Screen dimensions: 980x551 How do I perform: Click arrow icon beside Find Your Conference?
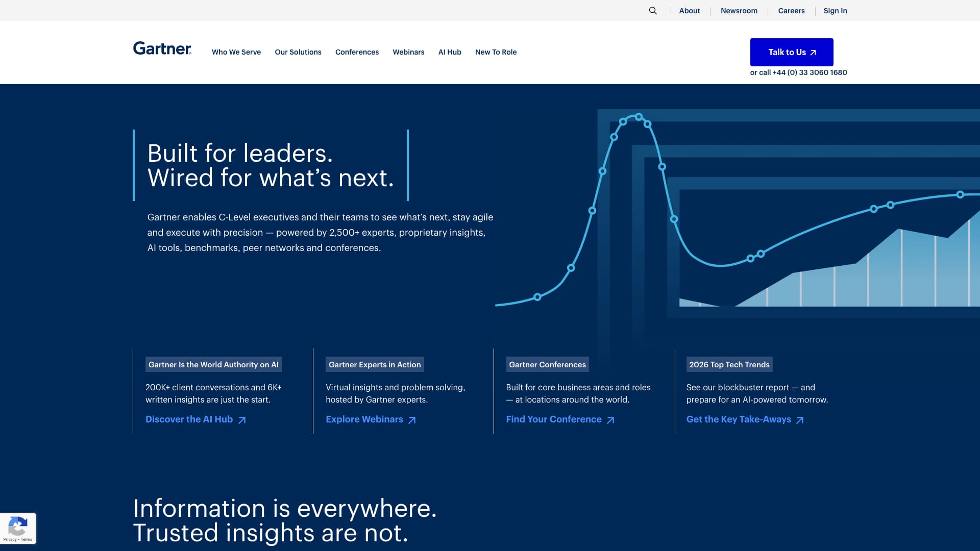610,420
